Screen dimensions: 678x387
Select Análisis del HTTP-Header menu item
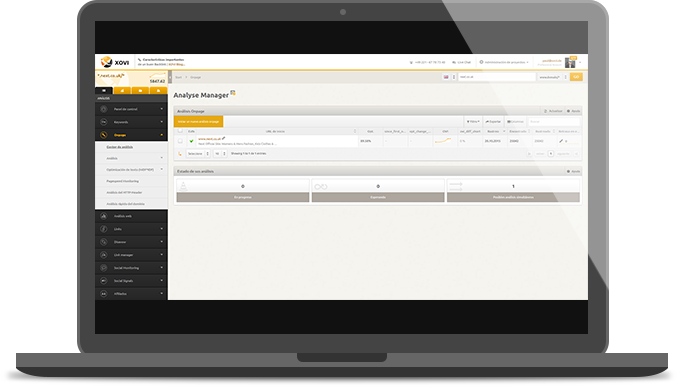tap(125, 192)
